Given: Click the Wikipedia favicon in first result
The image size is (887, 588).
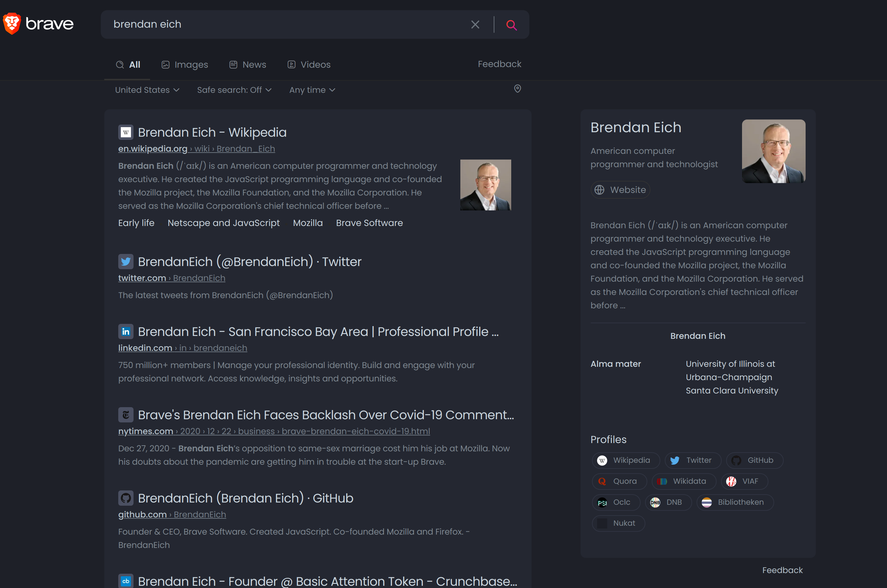Looking at the screenshot, I should pos(126,132).
